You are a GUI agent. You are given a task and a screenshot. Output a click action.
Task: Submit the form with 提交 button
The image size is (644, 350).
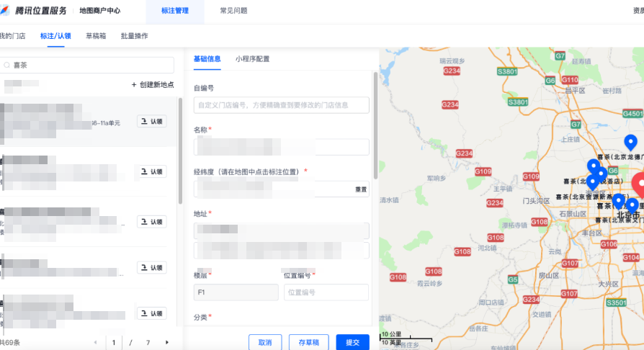[352, 342]
